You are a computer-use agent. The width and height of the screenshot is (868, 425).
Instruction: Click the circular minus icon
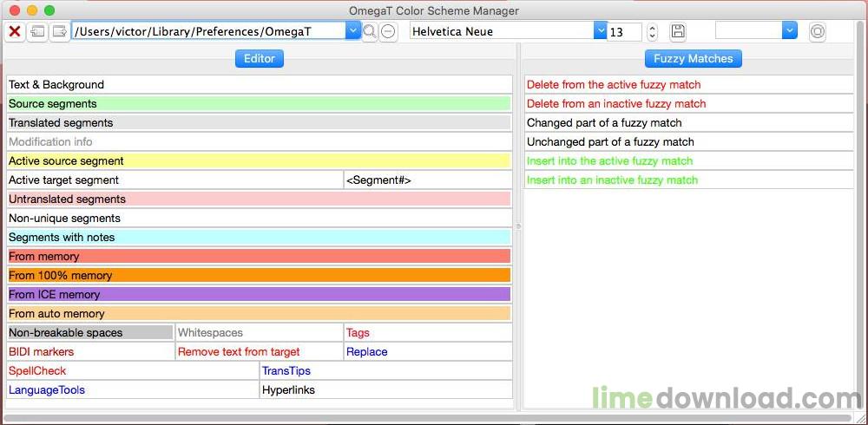(389, 31)
